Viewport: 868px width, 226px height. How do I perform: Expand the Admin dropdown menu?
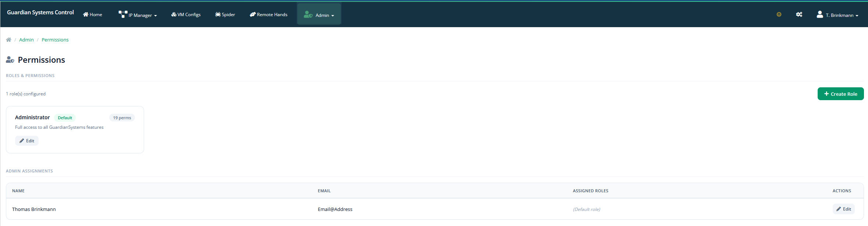pos(319,15)
